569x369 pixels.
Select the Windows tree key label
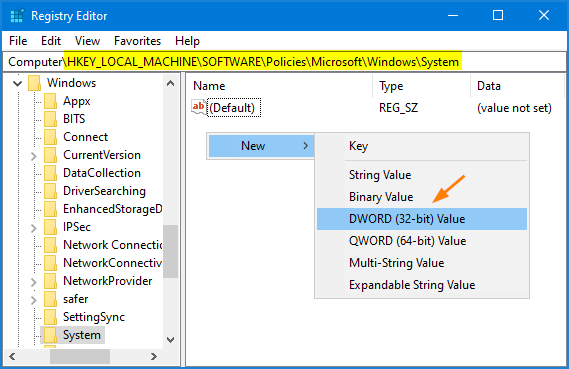[x=71, y=83]
